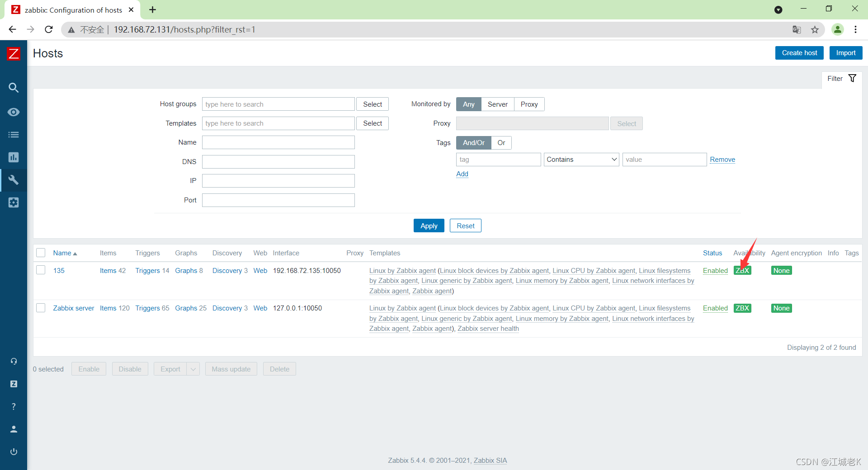Open host 135 configuration link

tap(59, 271)
